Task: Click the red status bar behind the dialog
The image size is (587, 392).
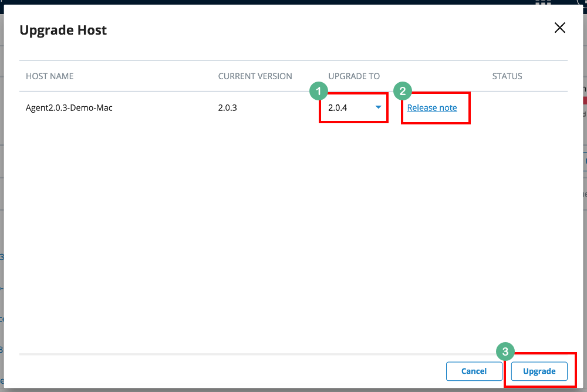Action: point(584,100)
